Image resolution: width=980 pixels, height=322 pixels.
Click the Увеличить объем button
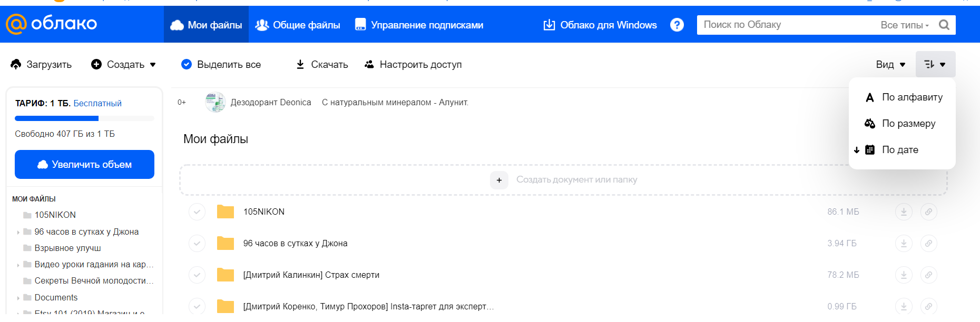pyautogui.click(x=84, y=165)
